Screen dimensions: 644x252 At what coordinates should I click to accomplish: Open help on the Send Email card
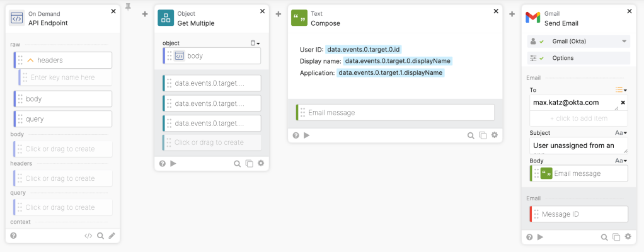click(x=529, y=237)
